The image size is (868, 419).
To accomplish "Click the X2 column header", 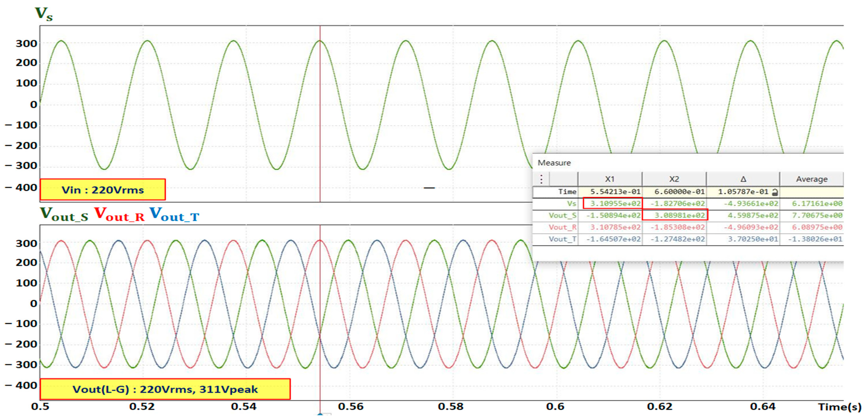I will click(x=674, y=179).
